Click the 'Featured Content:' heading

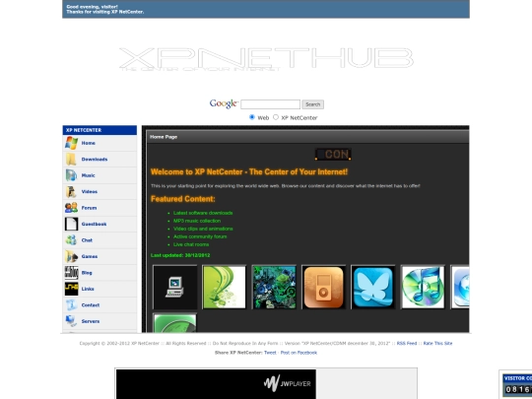[183, 199]
